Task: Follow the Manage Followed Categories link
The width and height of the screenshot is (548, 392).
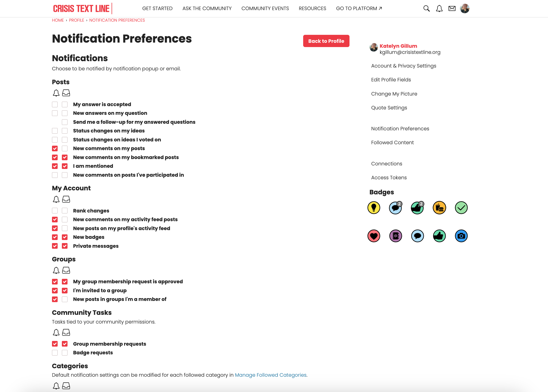Action: (x=270, y=375)
